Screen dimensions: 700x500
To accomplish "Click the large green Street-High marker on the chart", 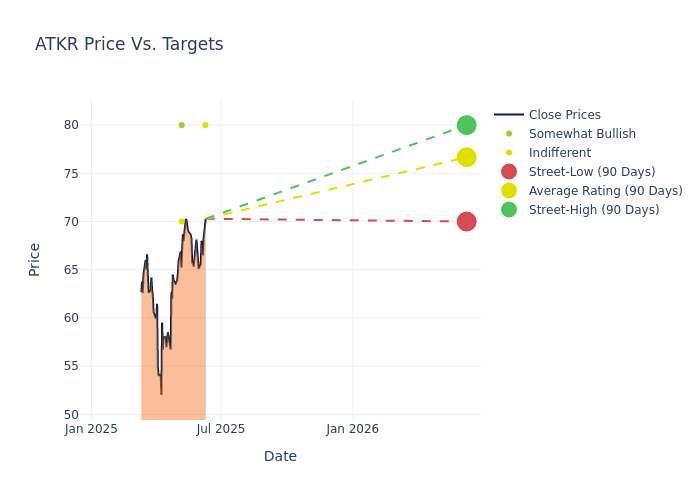I will [x=466, y=125].
